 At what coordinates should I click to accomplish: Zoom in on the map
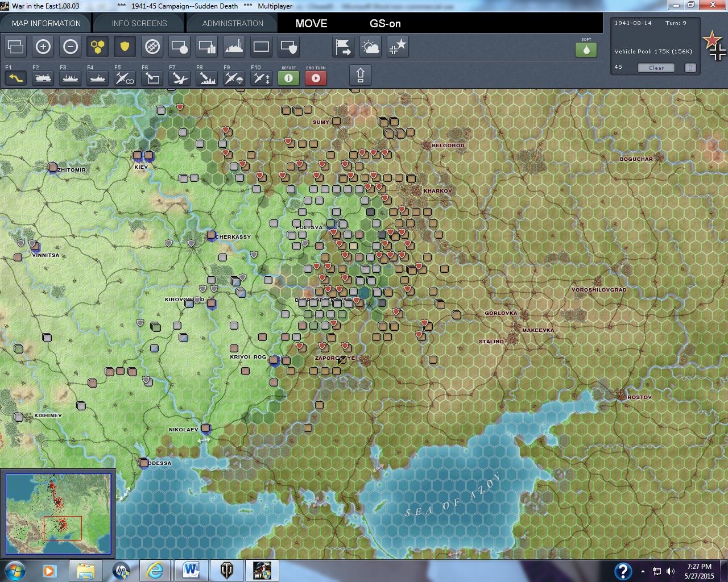pos(43,47)
